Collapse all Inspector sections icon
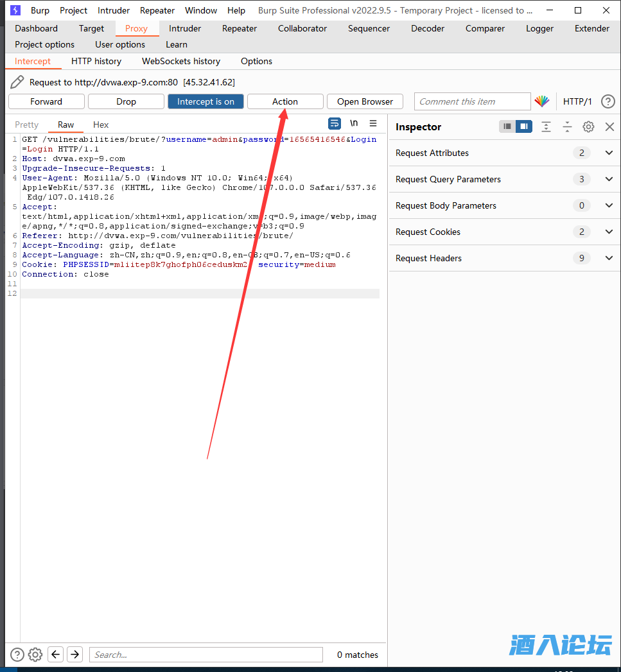The image size is (621, 672). tap(567, 127)
